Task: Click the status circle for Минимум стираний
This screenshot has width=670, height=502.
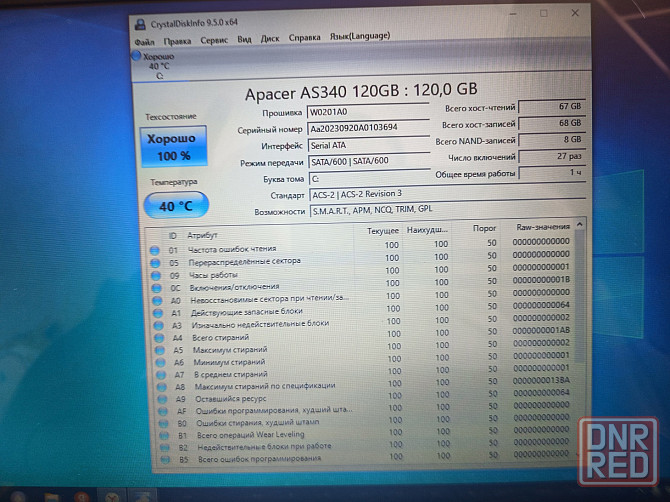Action: pos(161,363)
